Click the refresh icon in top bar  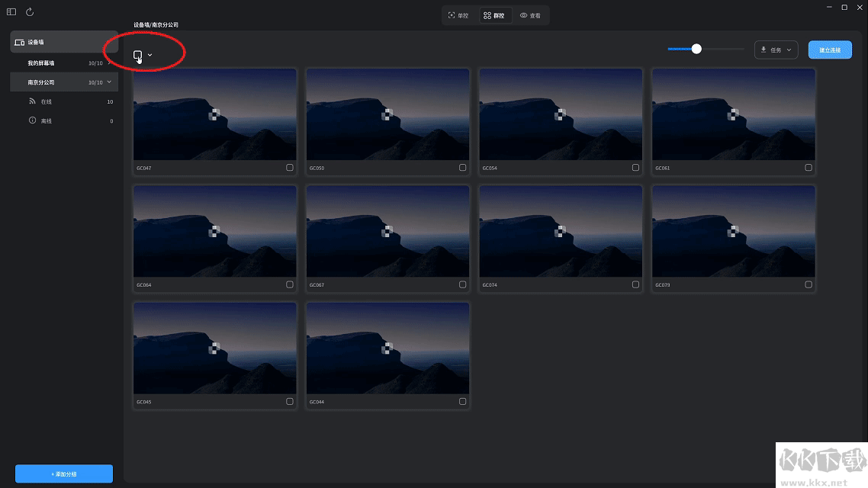click(x=30, y=12)
